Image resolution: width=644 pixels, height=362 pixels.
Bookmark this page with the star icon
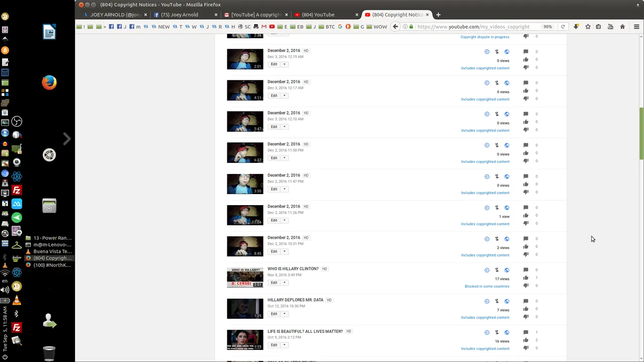[x=588, y=27]
